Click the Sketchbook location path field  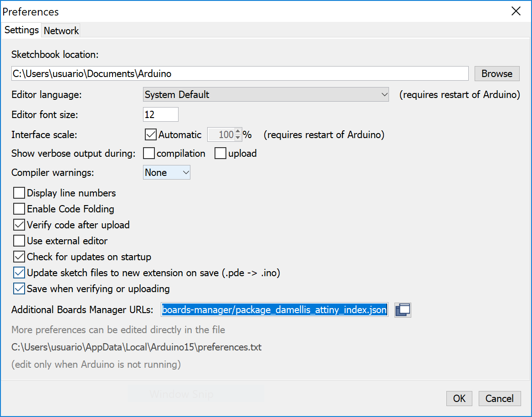tap(240, 73)
